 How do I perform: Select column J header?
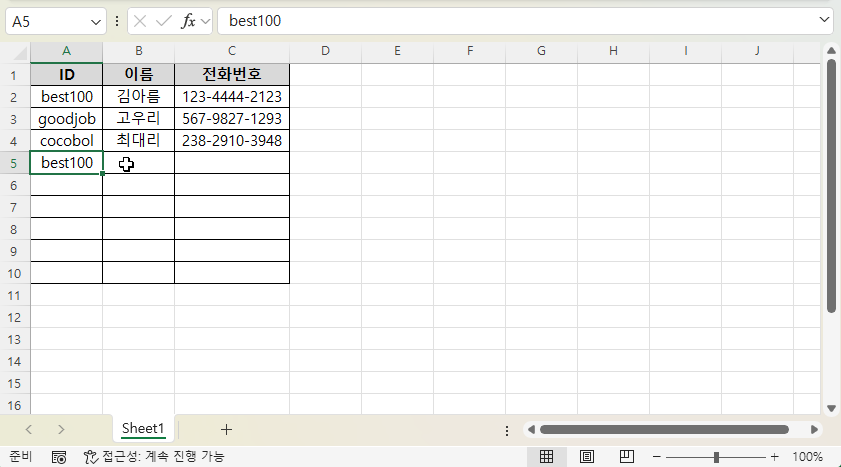757,51
